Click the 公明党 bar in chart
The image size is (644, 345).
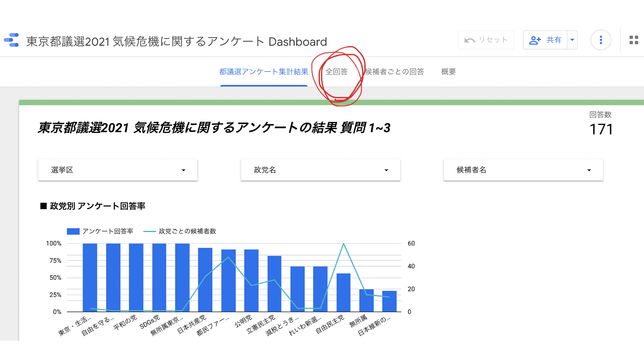[251, 280]
